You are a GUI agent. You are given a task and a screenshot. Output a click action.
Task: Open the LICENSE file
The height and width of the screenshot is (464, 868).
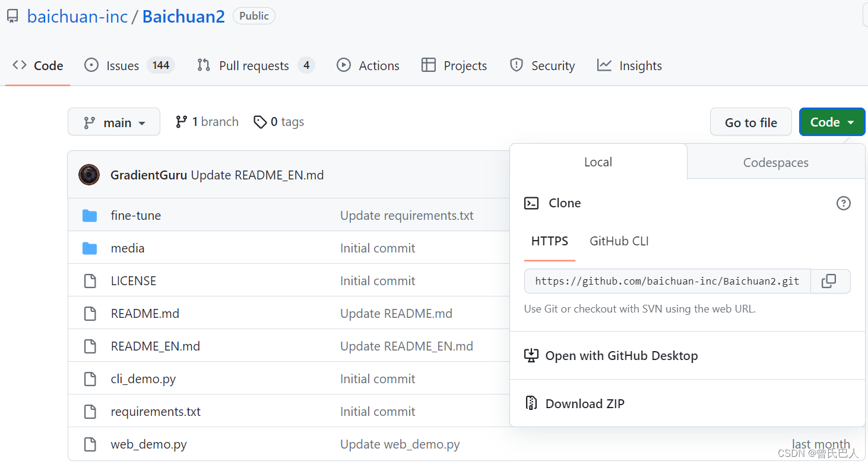[x=134, y=280]
